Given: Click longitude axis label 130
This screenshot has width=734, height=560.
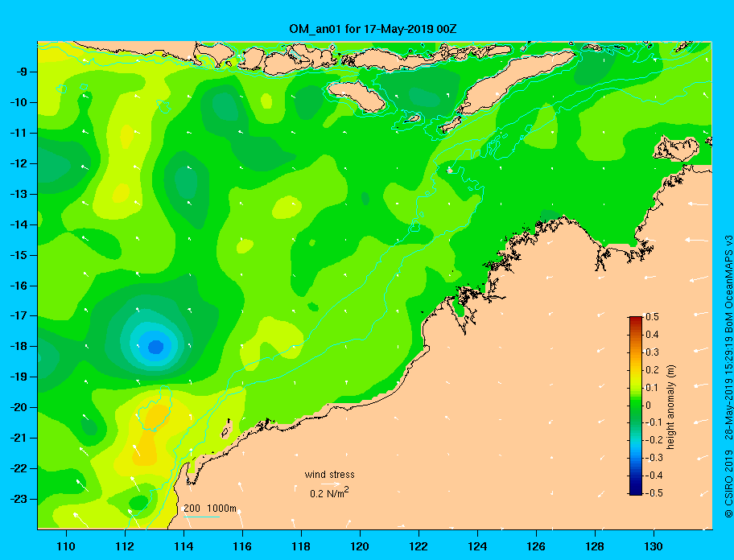Looking at the screenshot, I should [654, 546].
